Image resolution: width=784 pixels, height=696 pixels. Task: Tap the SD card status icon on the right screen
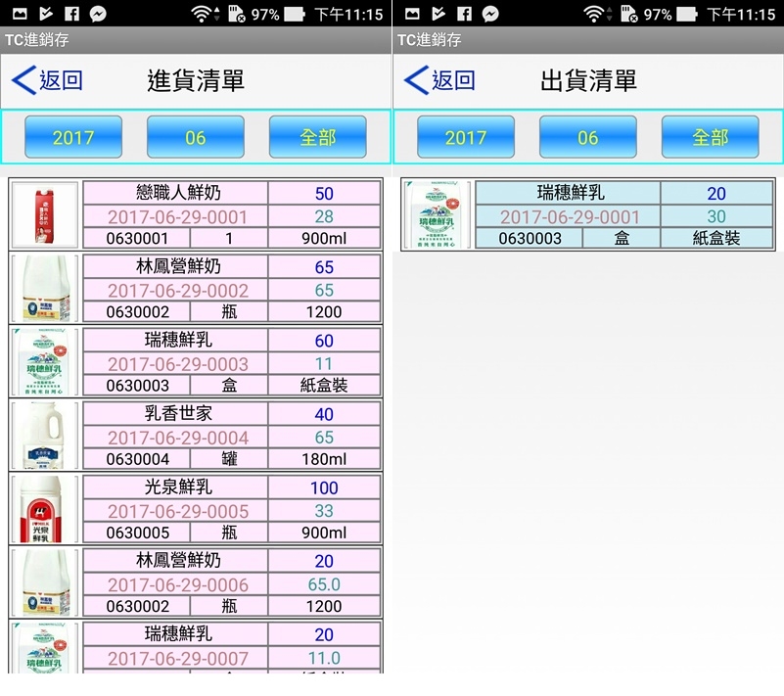(628, 14)
